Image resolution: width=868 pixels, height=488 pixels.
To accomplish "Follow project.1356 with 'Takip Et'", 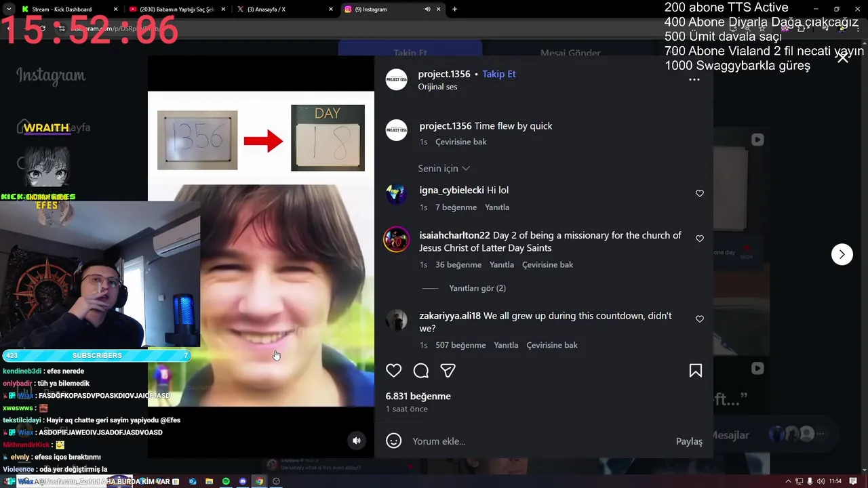I will click(499, 74).
